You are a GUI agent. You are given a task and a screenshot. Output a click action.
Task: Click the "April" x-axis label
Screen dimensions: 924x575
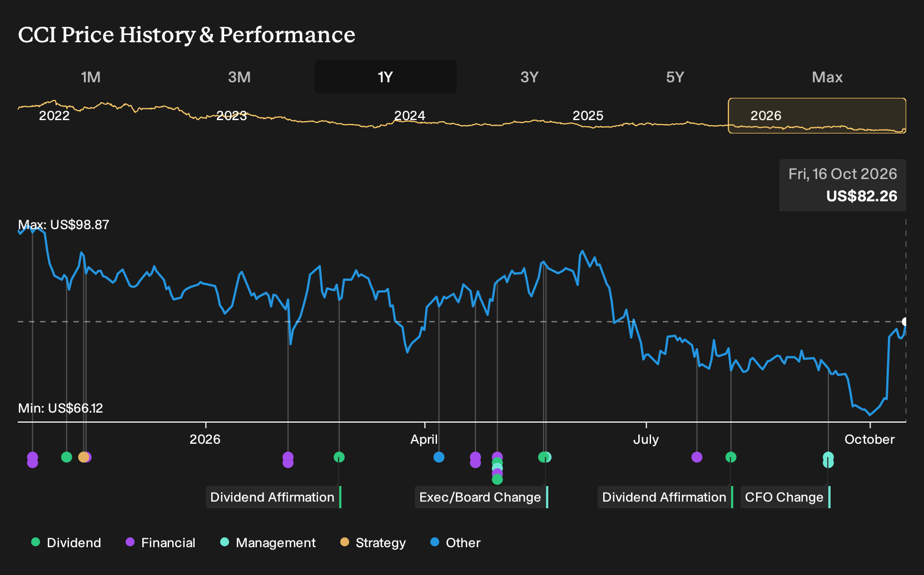424,439
